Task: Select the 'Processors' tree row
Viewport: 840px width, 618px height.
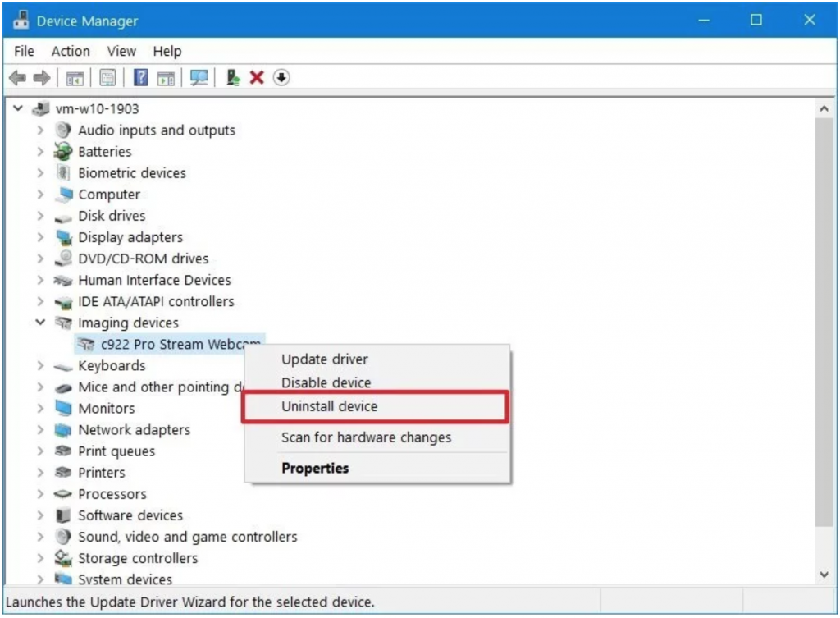Action: tap(112, 493)
